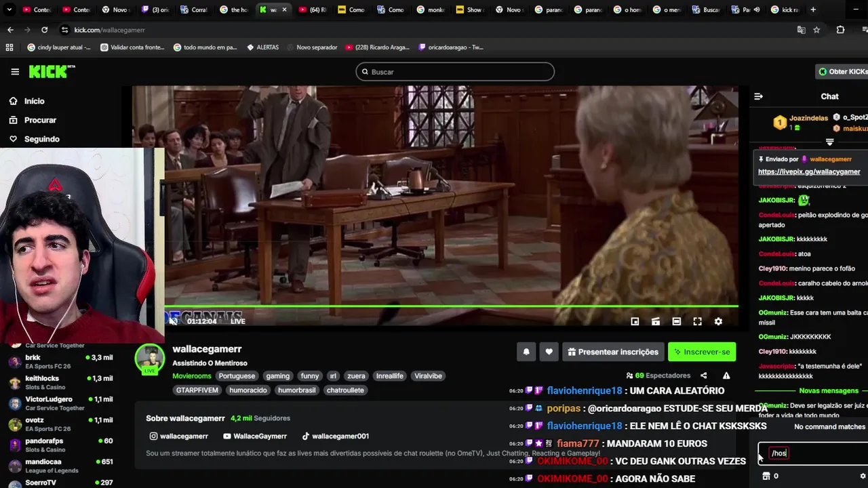Open the mini-player picture-in-picture icon
This screenshot has width=868, height=488.
[x=635, y=321]
